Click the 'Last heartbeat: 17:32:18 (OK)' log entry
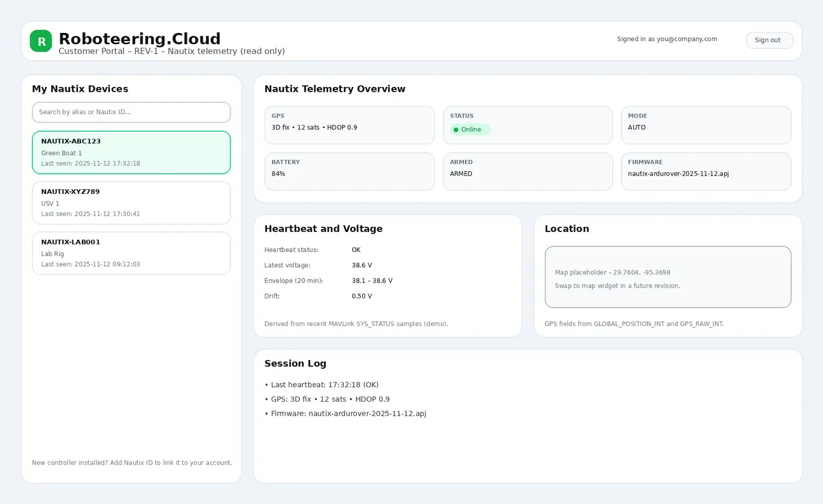Screen dimensions: 823x504 click(x=322, y=385)
